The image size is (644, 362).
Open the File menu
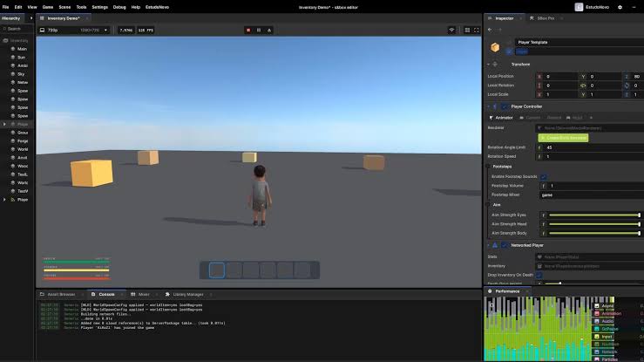(x=6, y=7)
